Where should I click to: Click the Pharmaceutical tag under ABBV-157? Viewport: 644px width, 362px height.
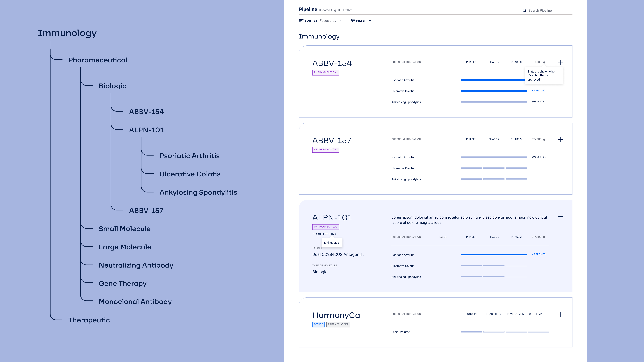326,150
